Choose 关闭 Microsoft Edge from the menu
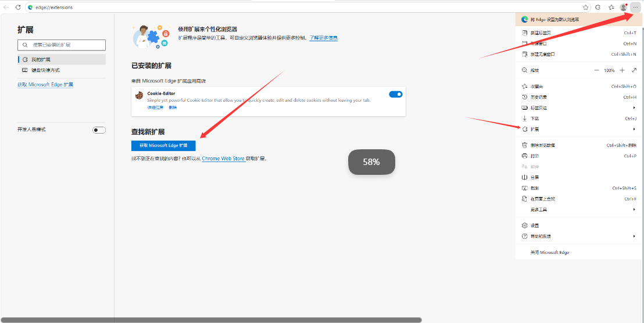Image resolution: width=644 pixels, height=323 pixels. [578, 252]
